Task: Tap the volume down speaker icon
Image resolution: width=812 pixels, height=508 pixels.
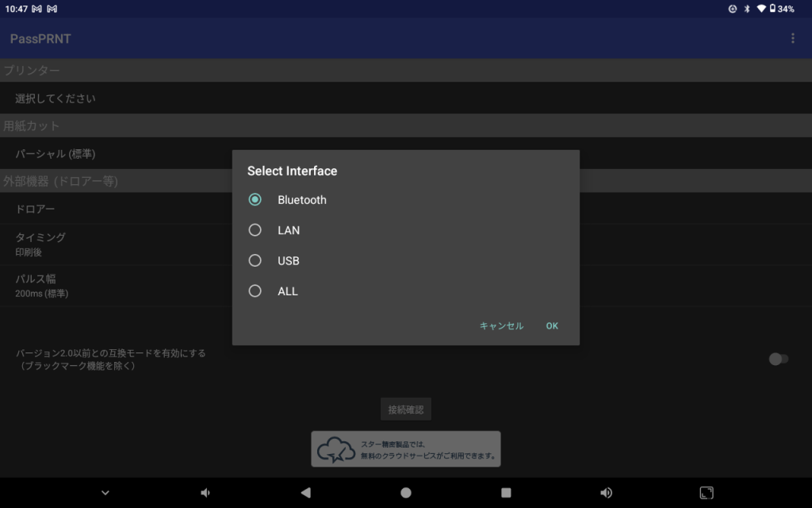Action: point(205,493)
